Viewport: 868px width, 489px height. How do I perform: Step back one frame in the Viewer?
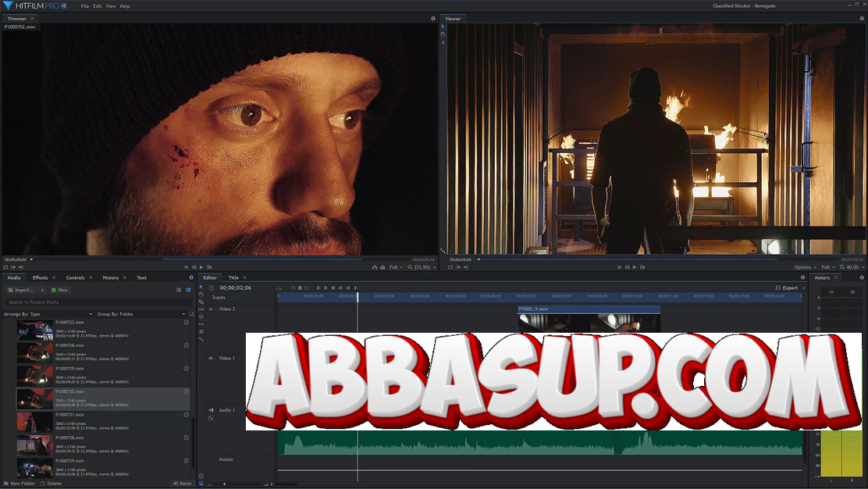[628, 267]
